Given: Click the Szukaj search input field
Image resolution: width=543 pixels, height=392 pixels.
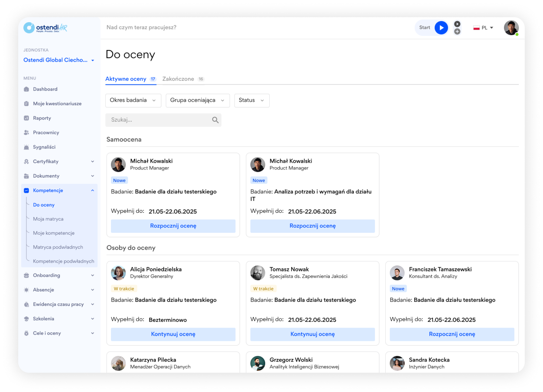Looking at the screenshot, I should 156,120.
